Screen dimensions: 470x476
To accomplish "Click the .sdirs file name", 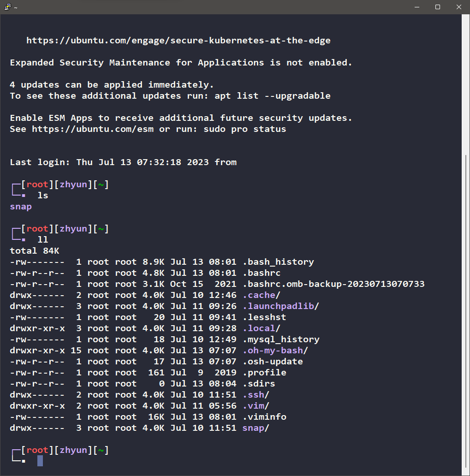I will pyautogui.click(x=259, y=384).
